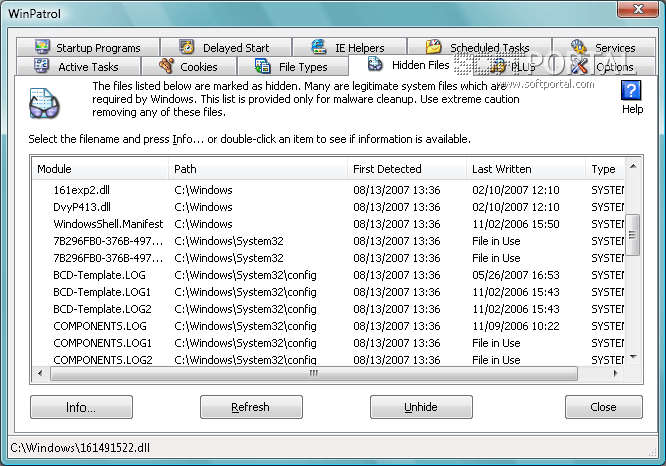
Task: Select the COMPONENTS.LOG entry
Action: (x=328, y=326)
